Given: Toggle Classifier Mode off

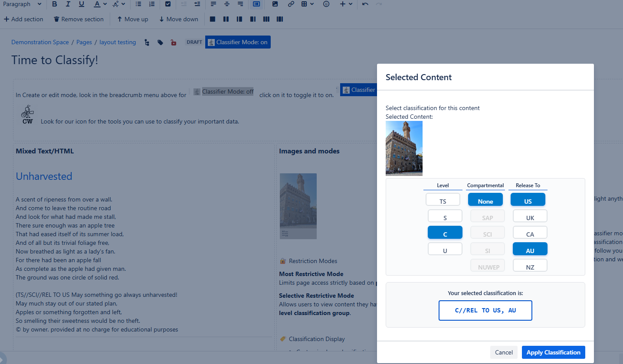Looking at the screenshot, I should [238, 42].
